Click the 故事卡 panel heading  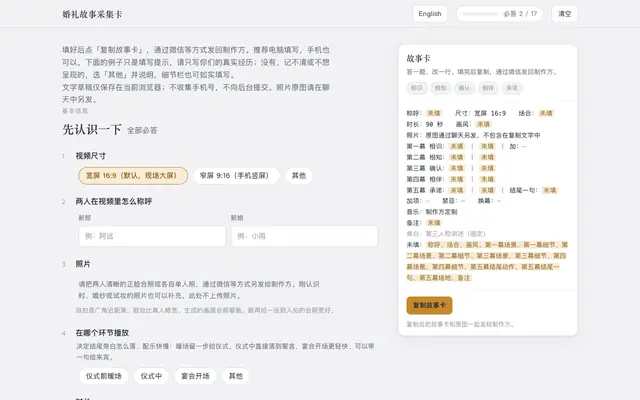418,58
